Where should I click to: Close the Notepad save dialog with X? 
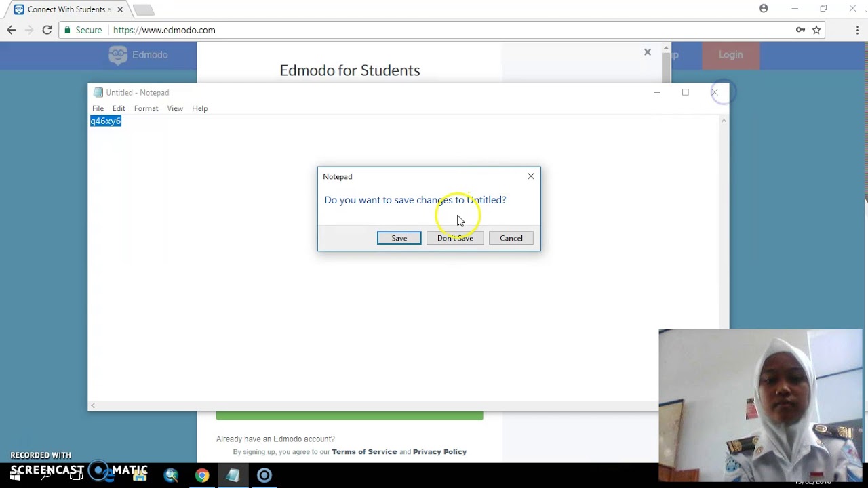(x=531, y=176)
